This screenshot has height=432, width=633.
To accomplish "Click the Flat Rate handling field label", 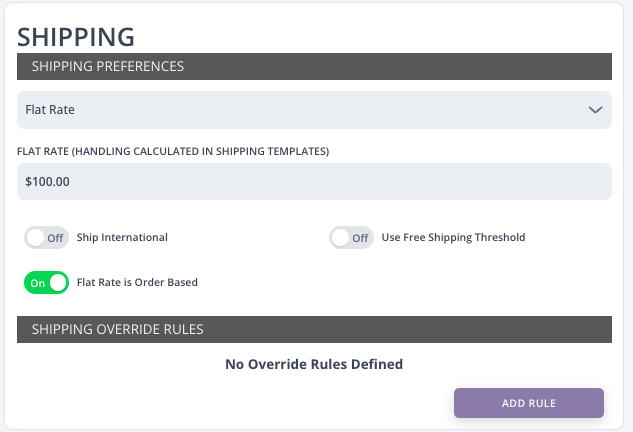I will pyautogui.click(x=173, y=151).
